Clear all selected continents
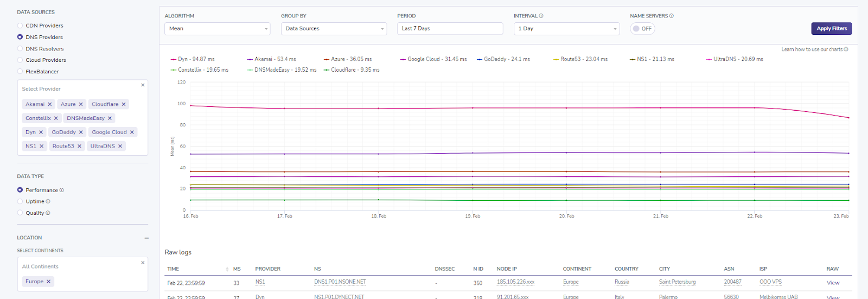The height and width of the screenshot is (299, 868). pyautogui.click(x=143, y=263)
